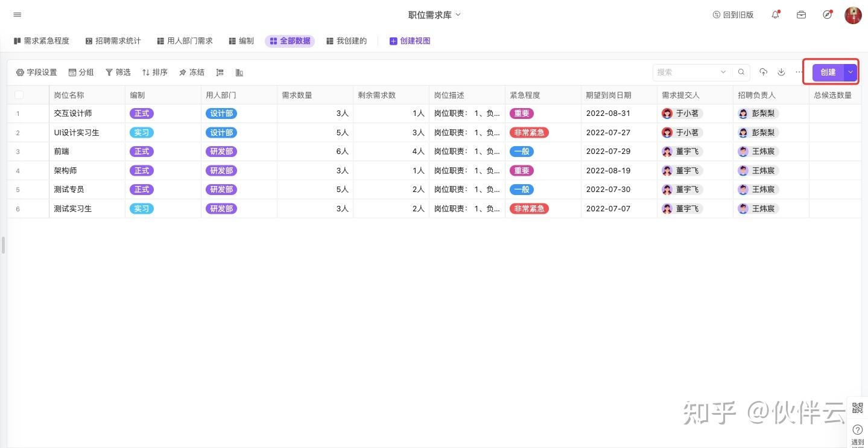Switch to the 我创建的 view tab
Screen dimensions: 868x448
coord(347,41)
